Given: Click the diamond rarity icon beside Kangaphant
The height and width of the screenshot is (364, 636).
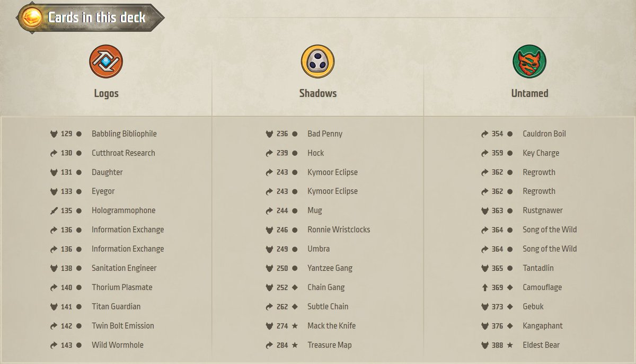Looking at the screenshot, I should (x=510, y=326).
